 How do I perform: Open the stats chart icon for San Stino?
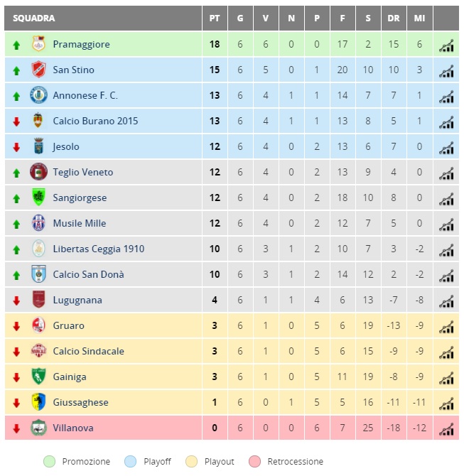(x=446, y=71)
